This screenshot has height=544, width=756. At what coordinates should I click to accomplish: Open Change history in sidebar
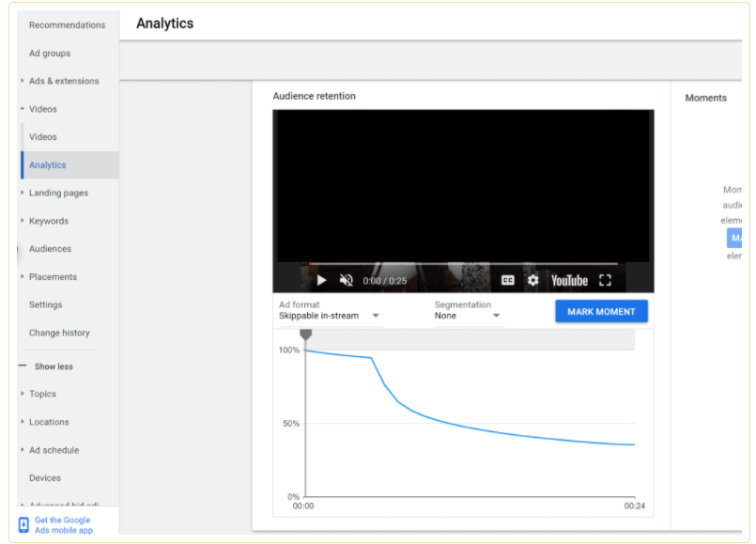coord(58,333)
